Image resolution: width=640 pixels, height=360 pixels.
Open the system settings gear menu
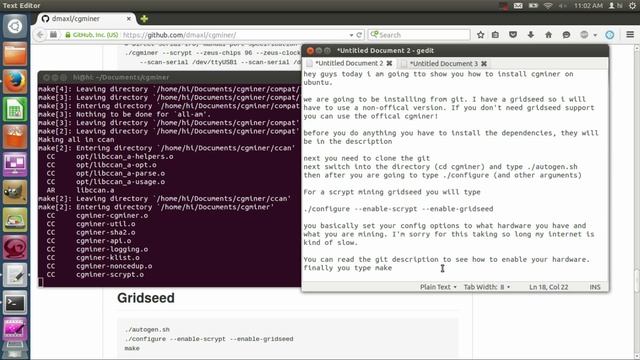pyautogui.click(x=632, y=5)
